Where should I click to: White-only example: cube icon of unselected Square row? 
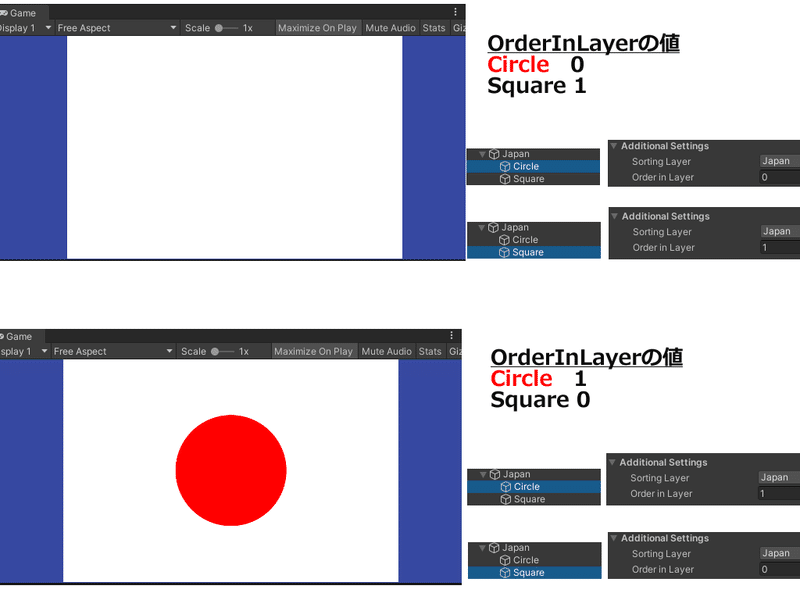point(505,179)
